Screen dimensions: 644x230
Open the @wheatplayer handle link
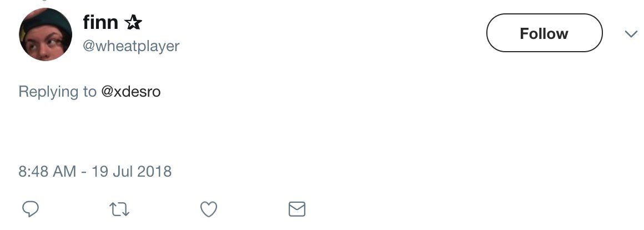[x=131, y=46]
